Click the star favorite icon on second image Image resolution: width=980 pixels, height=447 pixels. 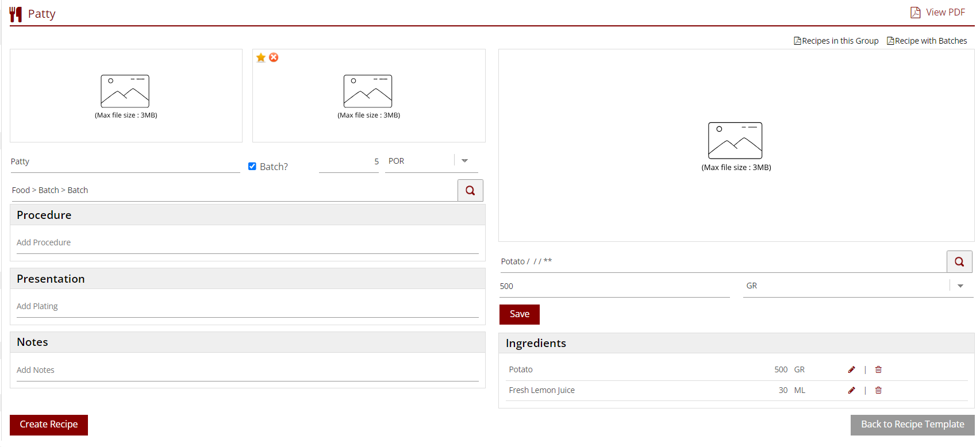(x=261, y=57)
